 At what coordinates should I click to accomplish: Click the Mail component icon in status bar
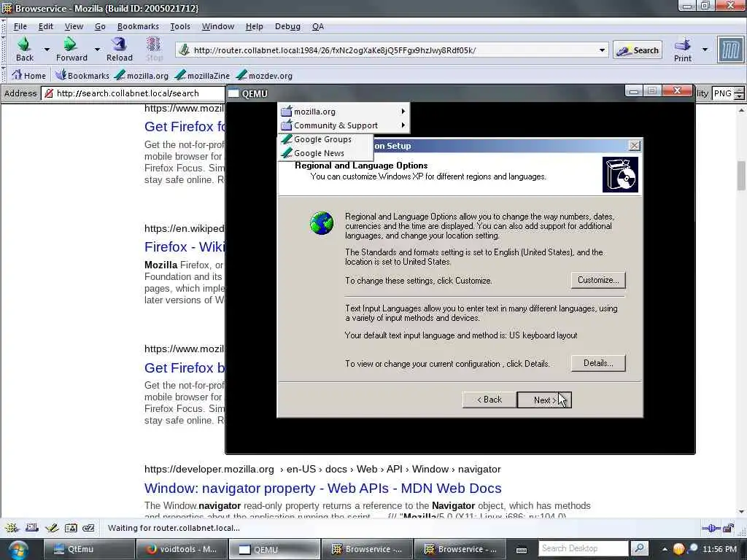click(32, 528)
